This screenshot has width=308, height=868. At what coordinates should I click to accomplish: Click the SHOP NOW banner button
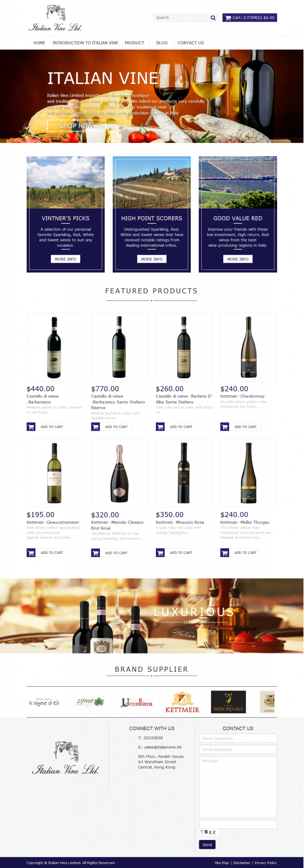76,126
